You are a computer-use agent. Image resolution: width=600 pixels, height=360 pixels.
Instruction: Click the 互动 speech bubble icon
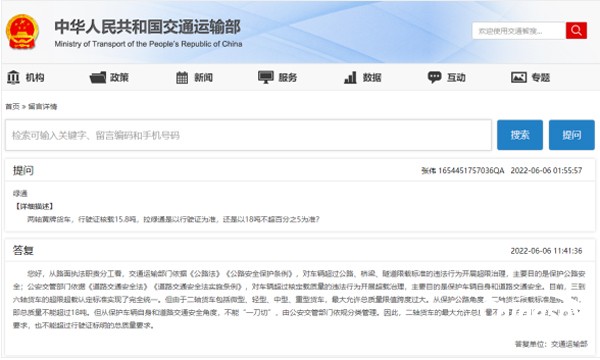click(x=434, y=77)
